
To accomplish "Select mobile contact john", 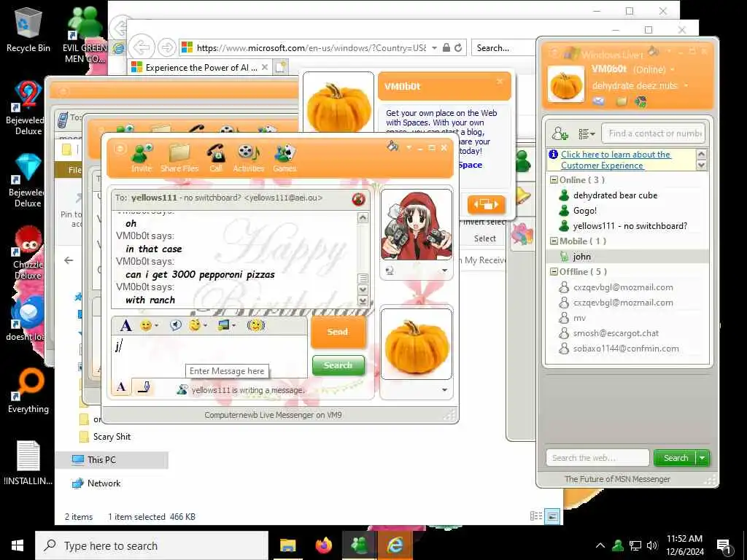I will (581, 257).
